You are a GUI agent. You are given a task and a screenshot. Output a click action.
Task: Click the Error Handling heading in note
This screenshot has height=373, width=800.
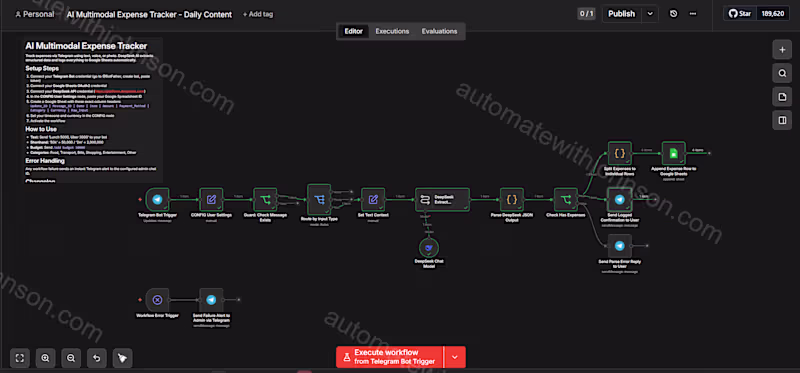coord(45,161)
